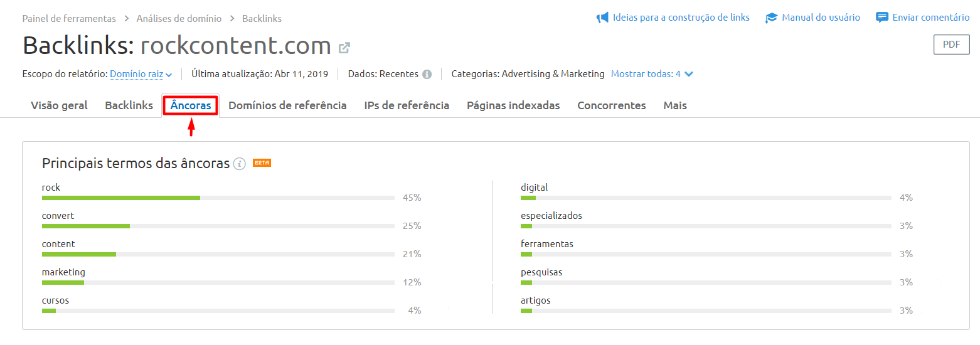This screenshot has height=345, width=980.
Task: Click the speech bubble feedback icon
Action: point(882,18)
